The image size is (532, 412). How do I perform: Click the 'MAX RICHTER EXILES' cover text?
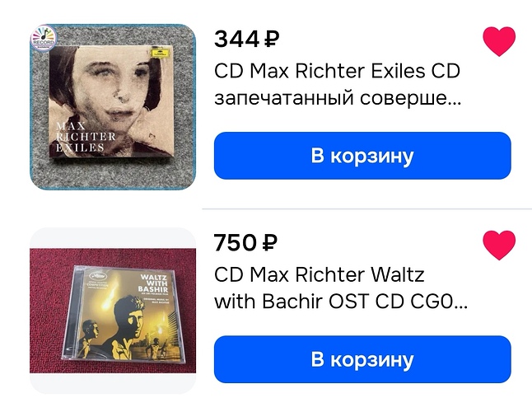(86, 137)
